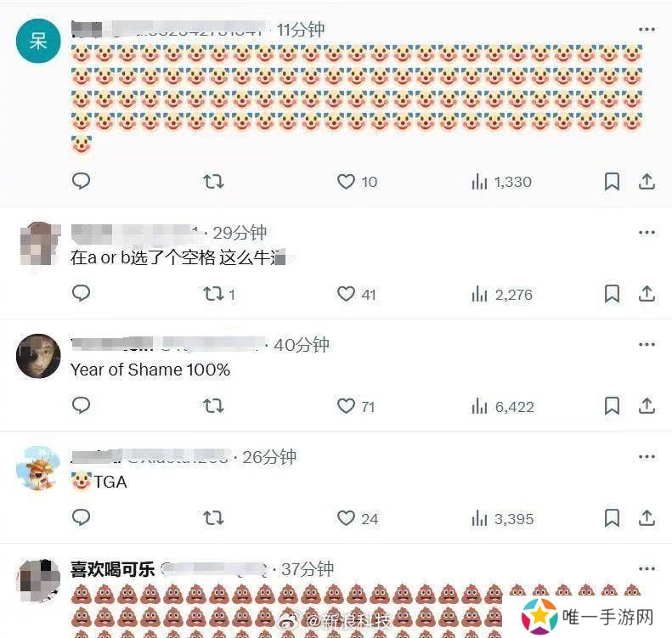The height and width of the screenshot is (638, 672).
Task: Share the TGA tweet
Action: point(647,518)
